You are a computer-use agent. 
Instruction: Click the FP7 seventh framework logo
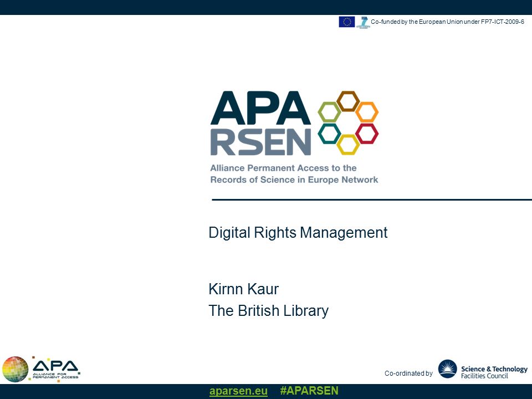click(x=363, y=22)
